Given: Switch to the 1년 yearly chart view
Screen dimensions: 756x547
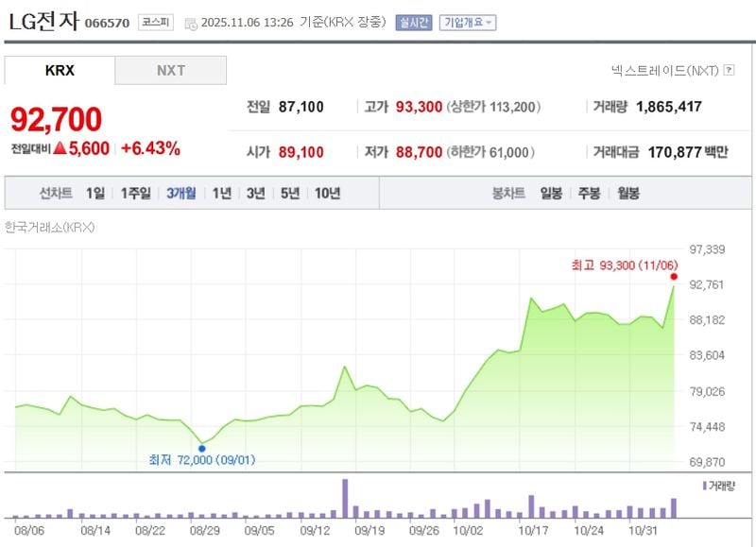Looking at the screenshot, I should click(x=223, y=193).
